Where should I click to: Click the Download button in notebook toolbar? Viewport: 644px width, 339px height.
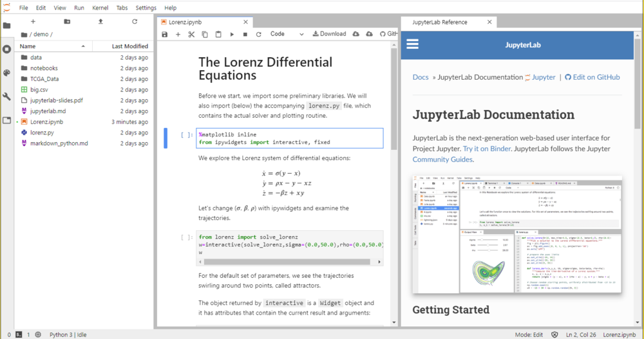pos(328,34)
